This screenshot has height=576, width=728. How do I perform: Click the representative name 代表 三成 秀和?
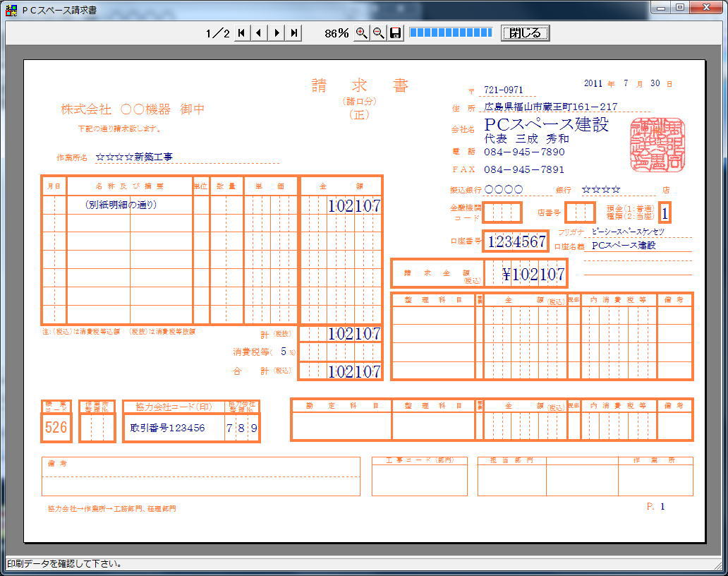527,138
